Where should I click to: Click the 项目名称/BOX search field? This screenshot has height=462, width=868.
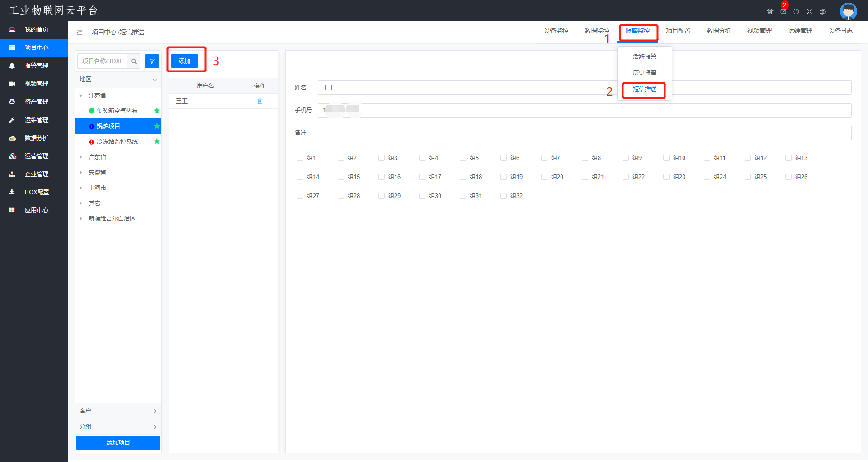click(102, 61)
